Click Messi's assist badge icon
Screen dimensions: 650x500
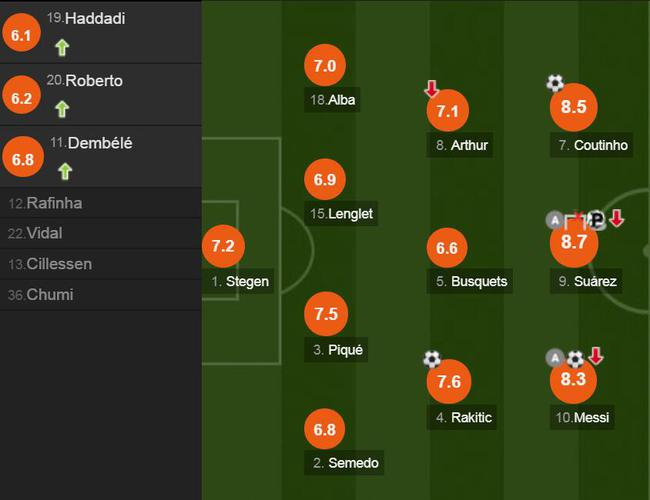(555, 357)
